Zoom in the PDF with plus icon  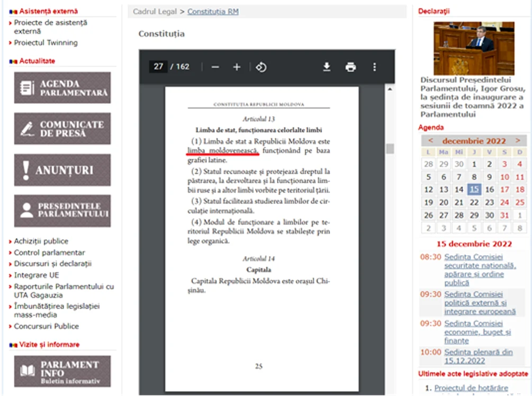coord(237,67)
